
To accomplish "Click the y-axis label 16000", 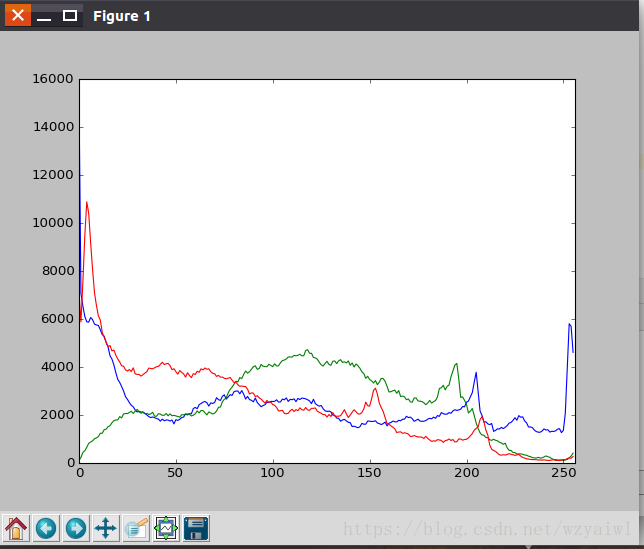I will pos(53,79).
